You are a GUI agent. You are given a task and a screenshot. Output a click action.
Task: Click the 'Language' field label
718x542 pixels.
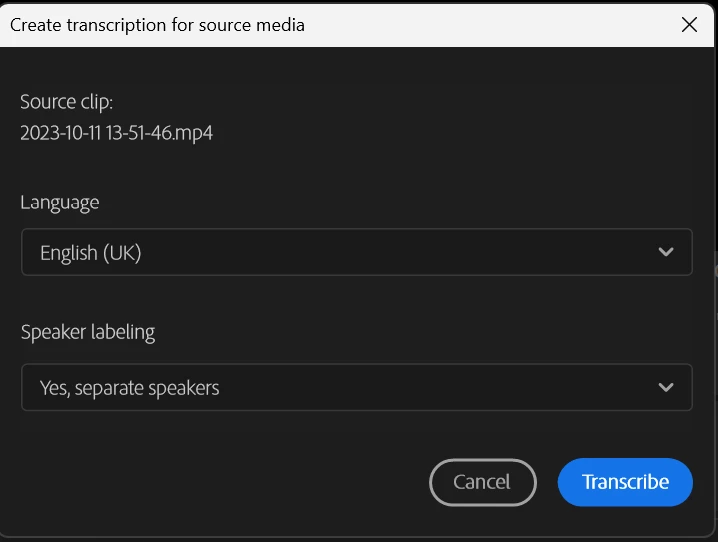point(60,203)
